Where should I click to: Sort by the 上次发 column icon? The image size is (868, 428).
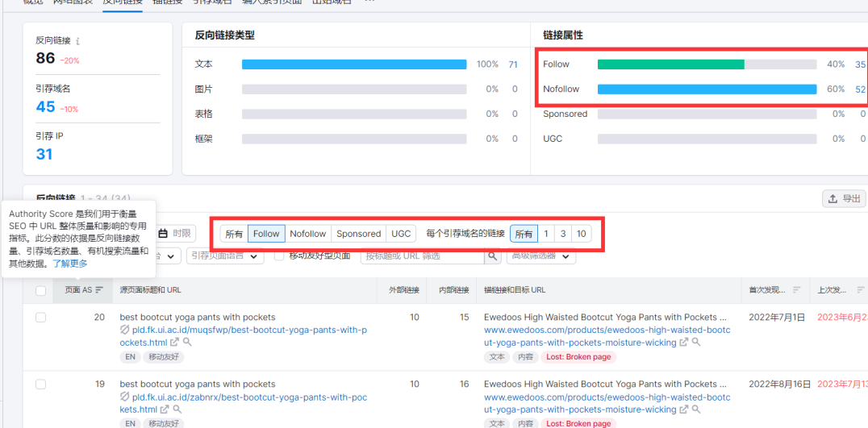861,289
